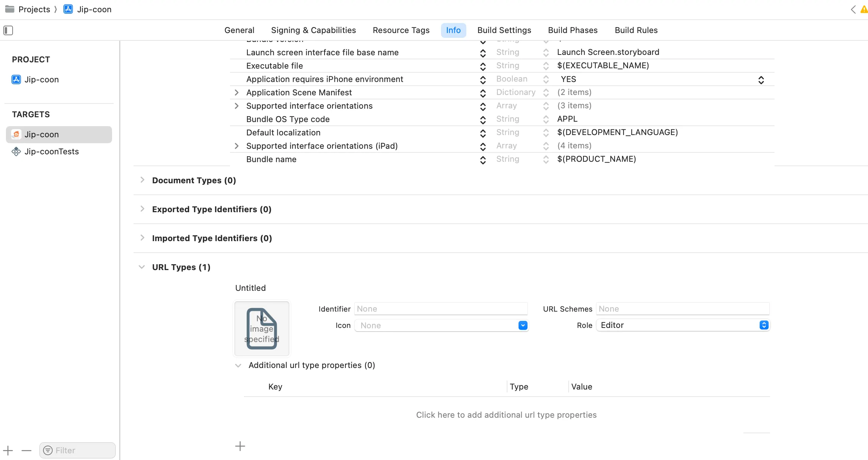
Task: Click the remove target minus icon
Action: 26,451
